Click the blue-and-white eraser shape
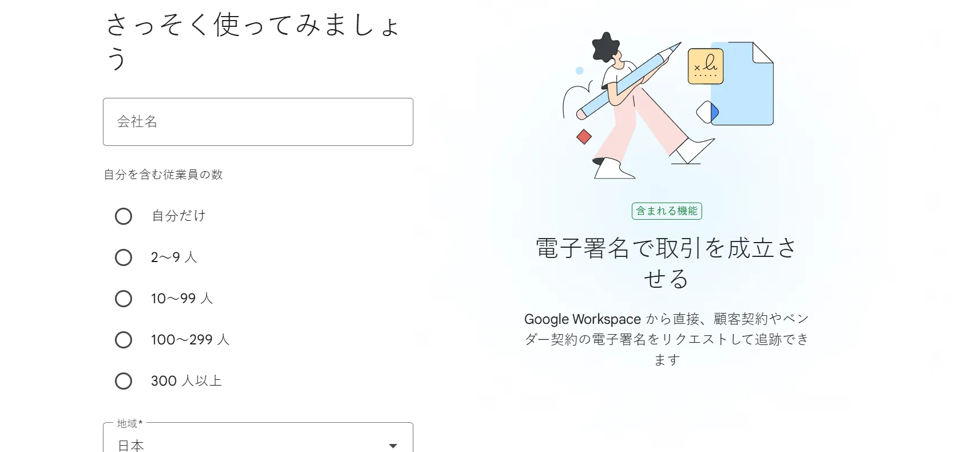980x452 pixels. tap(707, 112)
